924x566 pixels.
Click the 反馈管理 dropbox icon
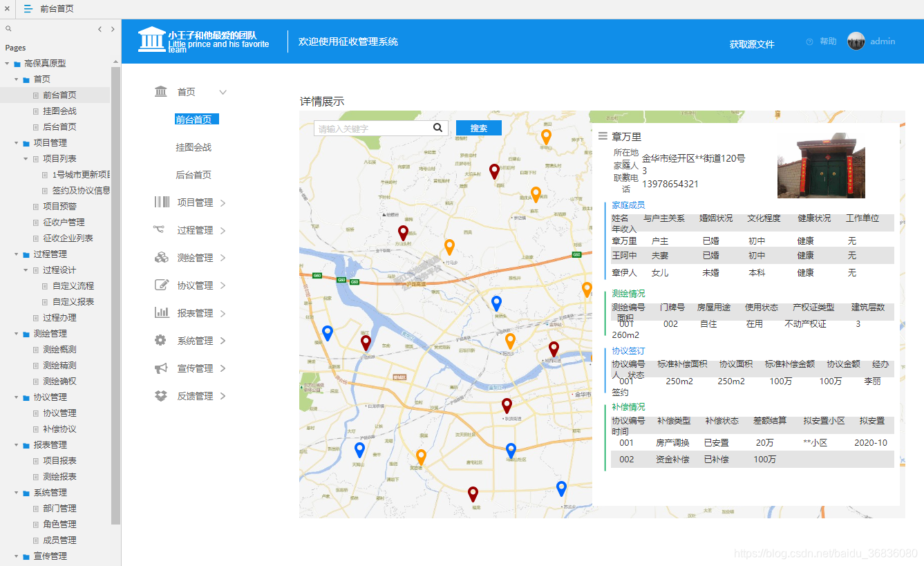161,396
